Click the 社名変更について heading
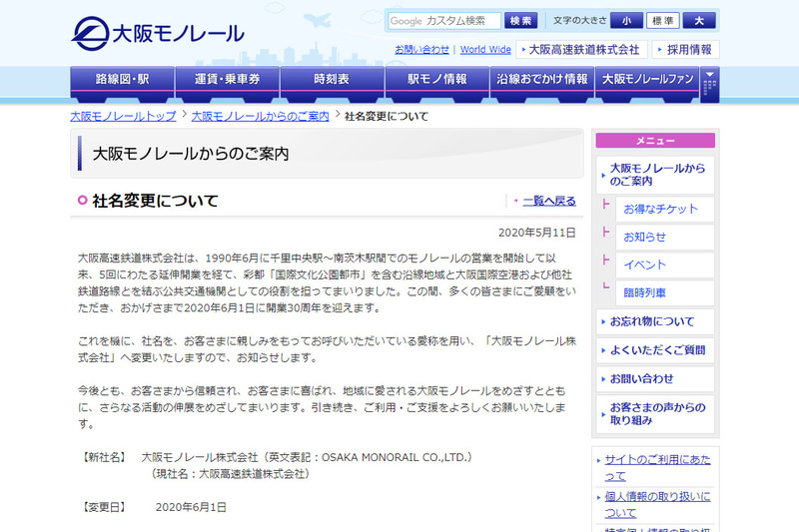799x532 pixels. coord(155,201)
